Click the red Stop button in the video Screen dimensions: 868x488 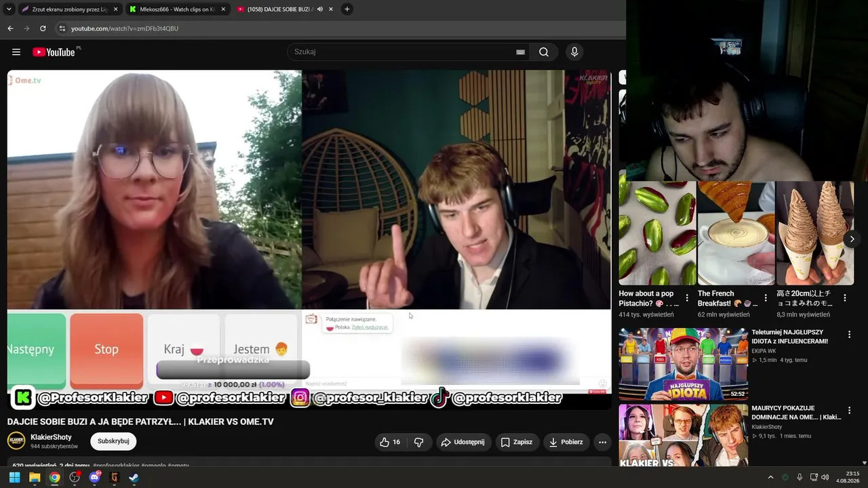tap(106, 350)
